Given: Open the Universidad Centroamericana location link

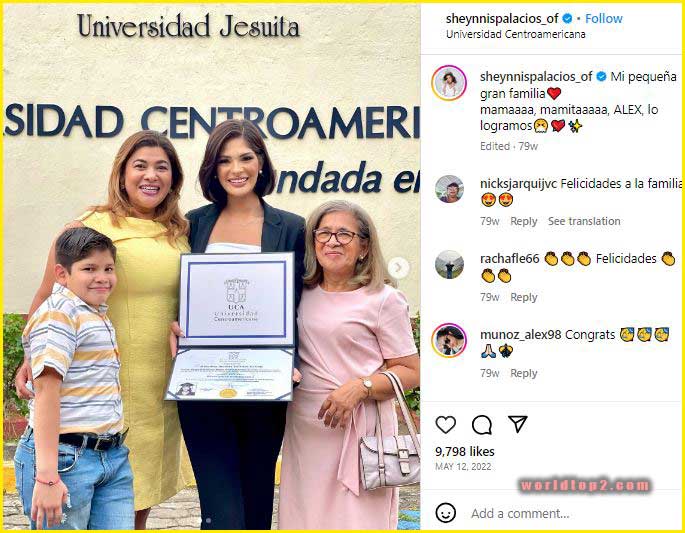Looking at the screenshot, I should point(515,34).
